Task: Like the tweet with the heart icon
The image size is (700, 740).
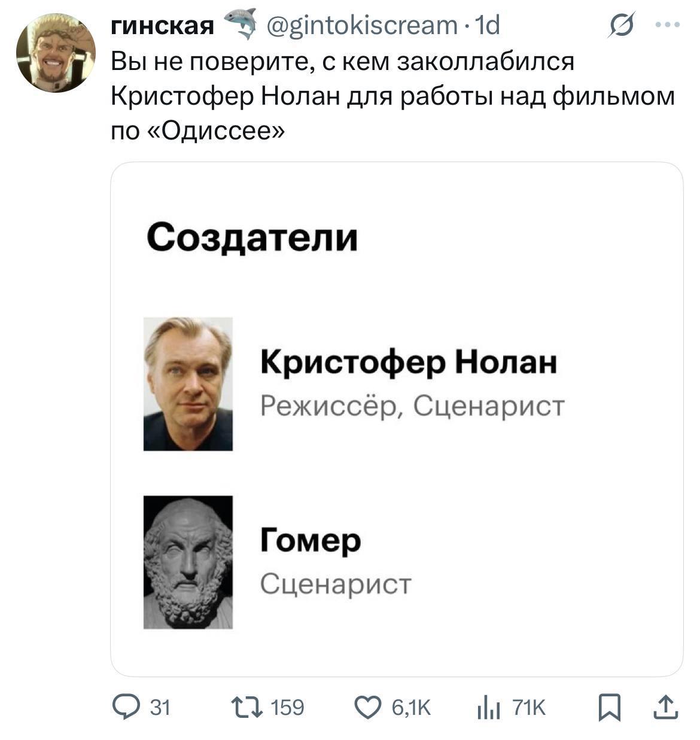Action: coord(369,708)
